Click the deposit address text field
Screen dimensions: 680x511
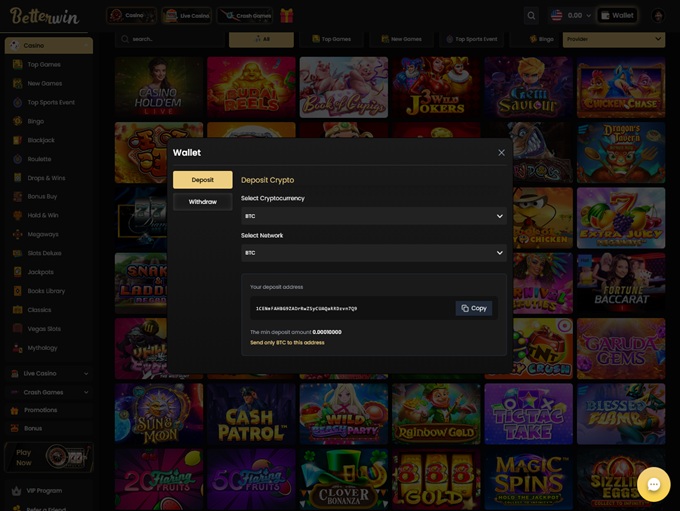click(350, 308)
